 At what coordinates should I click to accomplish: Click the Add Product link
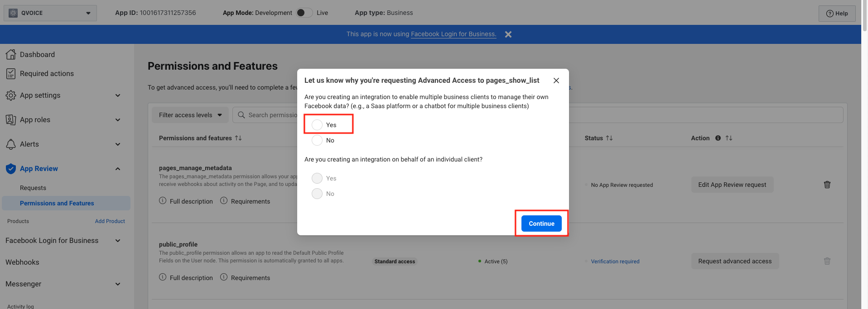(110, 221)
